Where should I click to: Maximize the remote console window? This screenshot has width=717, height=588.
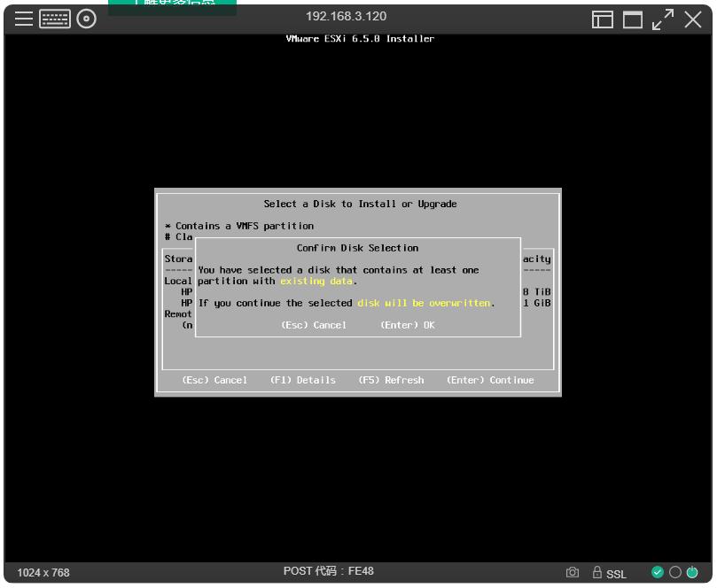pos(633,19)
